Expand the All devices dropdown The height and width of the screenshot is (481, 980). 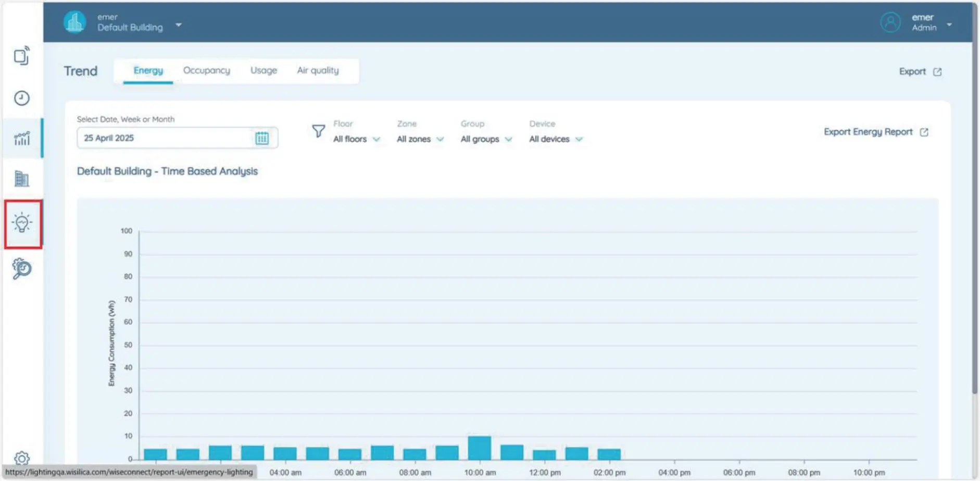tap(556, 139)
